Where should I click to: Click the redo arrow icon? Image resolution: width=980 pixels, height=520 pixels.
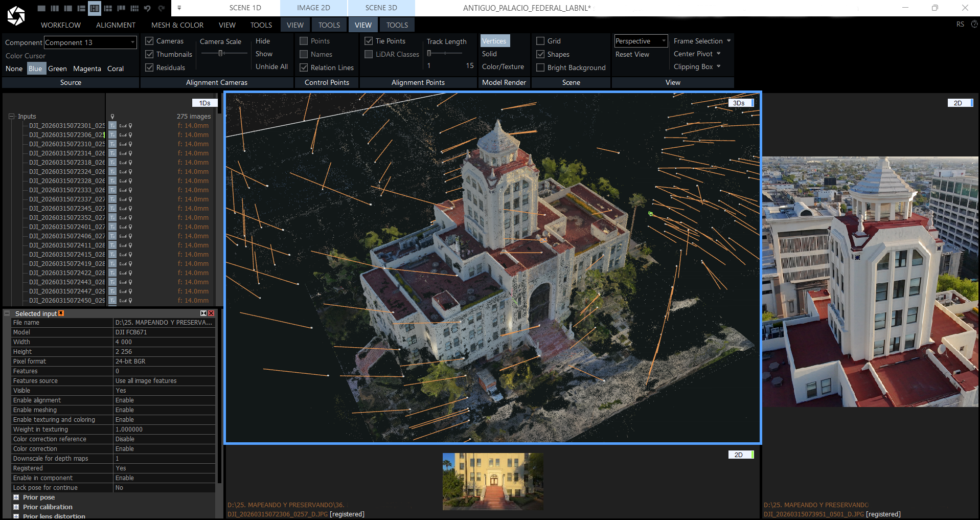point(161,8)
